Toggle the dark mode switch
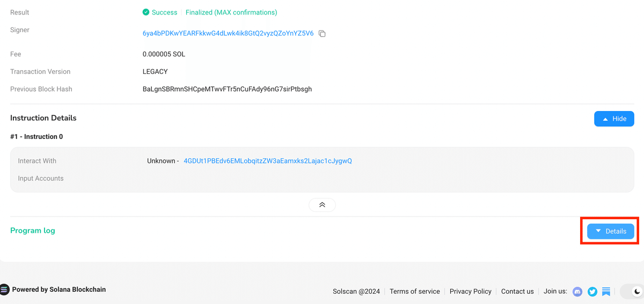 pos(632,292)
